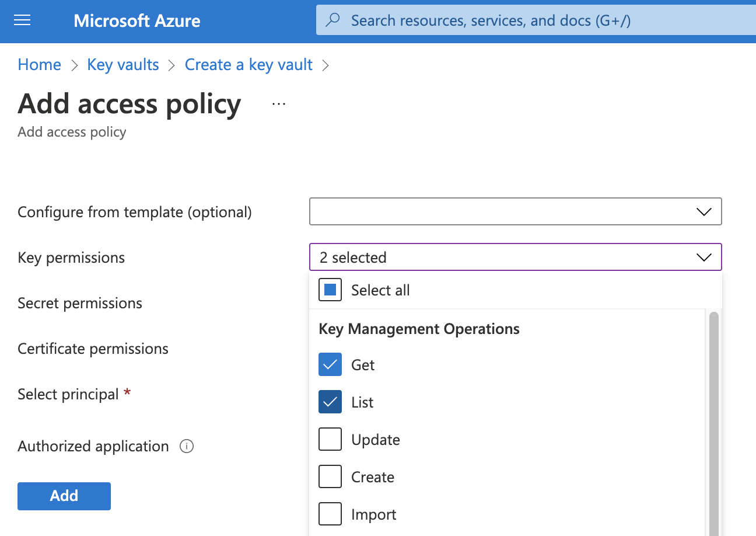Viewport: 756px width, 536px height.
Task: Focus the resources search field
Action: [536, 21]
